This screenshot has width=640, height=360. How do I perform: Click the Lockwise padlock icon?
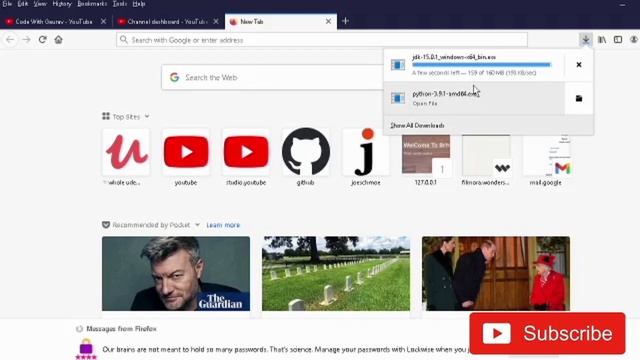[x=86, y=349]
